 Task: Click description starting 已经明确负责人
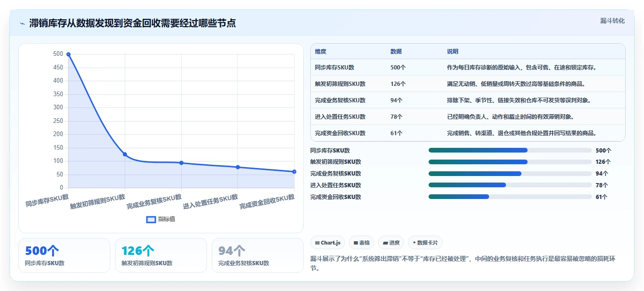[510, 117]
